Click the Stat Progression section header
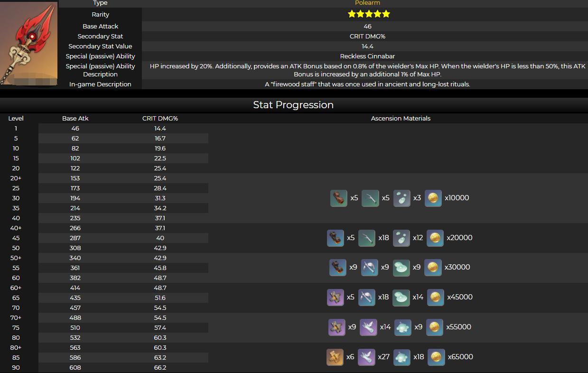This screenshot has height=373, width=588. point(293,105)
